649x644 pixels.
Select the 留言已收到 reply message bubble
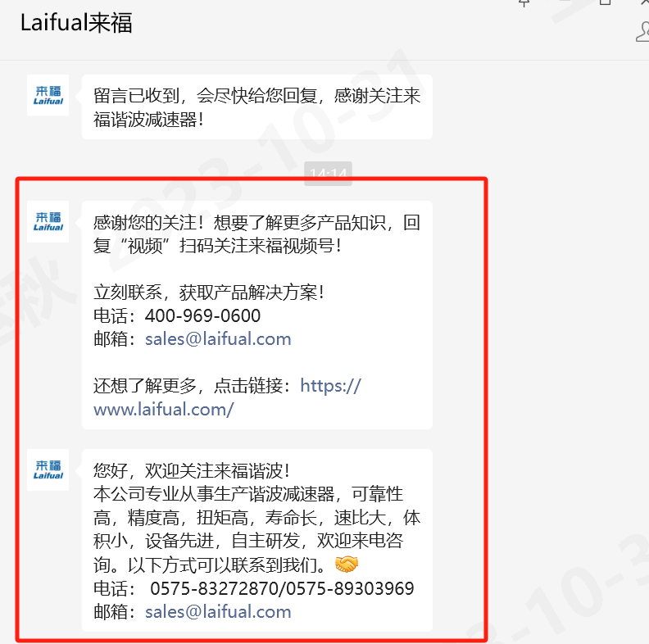(x=257, y=107)
